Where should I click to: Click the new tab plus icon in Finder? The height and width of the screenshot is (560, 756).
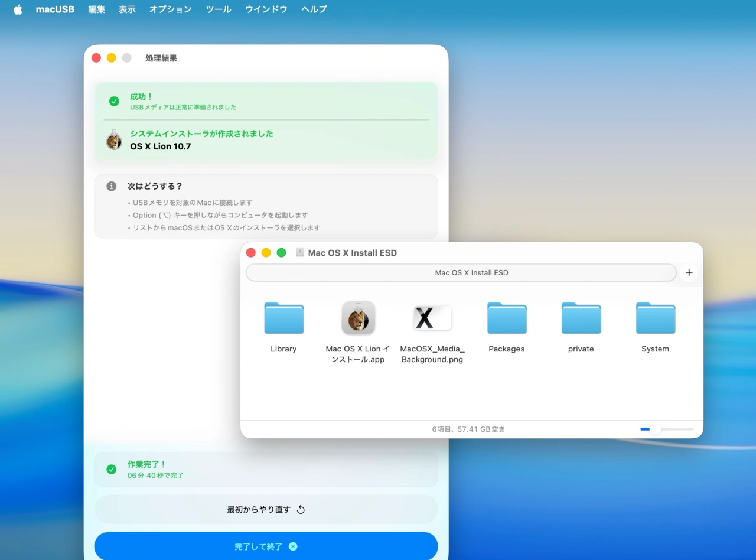tap(689, 272)
